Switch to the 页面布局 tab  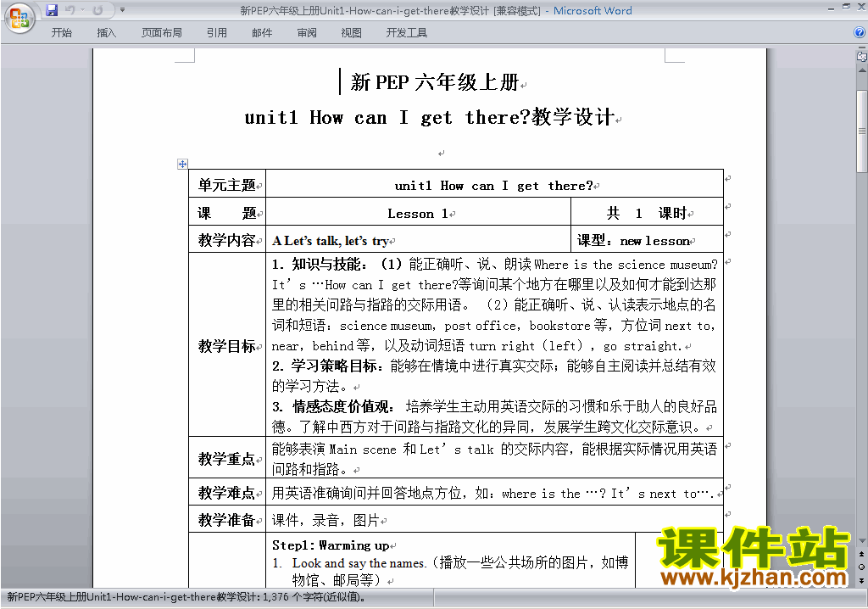click(x=161, y=33)
